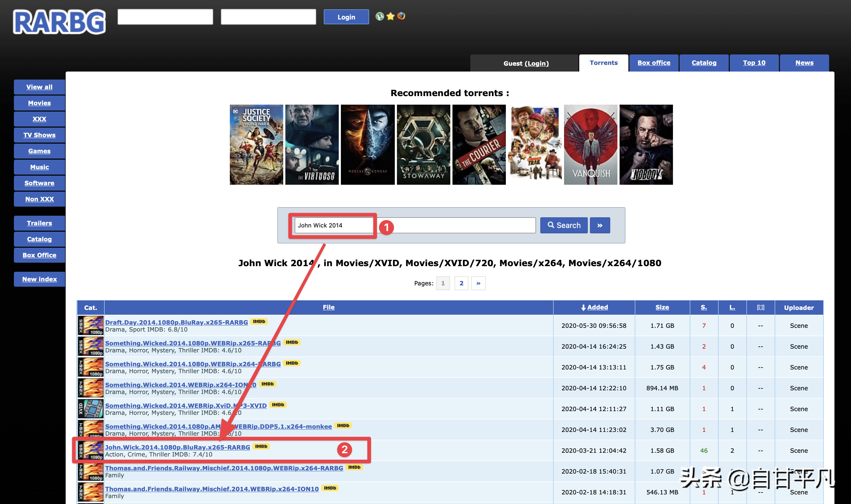Switch to the Top 10 tab

[754, 63]
